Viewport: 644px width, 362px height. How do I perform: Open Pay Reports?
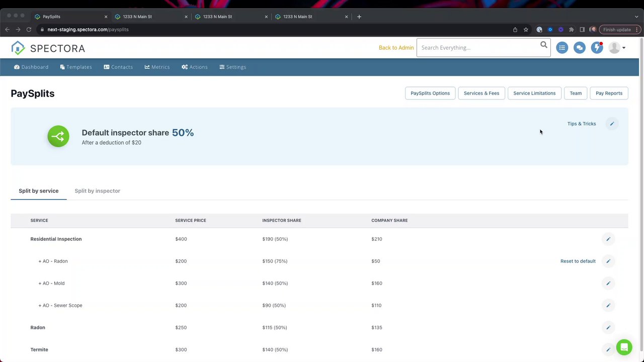[x=609, y=93]
